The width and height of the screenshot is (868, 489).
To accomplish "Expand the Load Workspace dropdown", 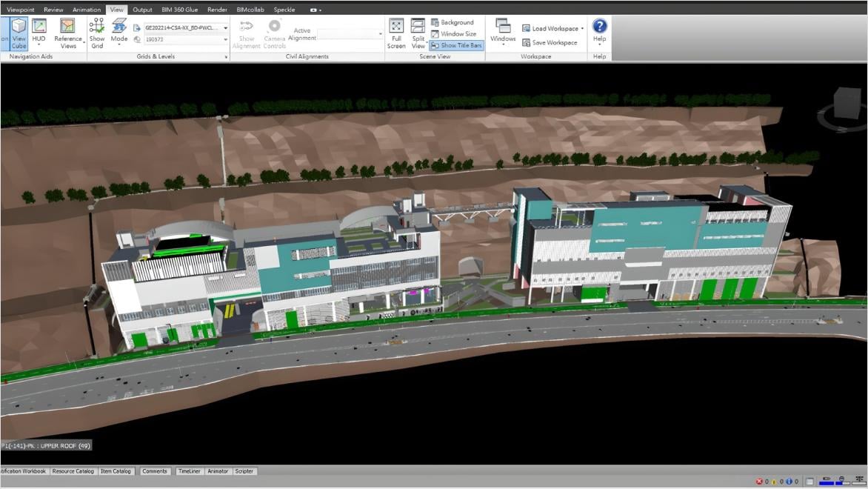I will (582, 29).
